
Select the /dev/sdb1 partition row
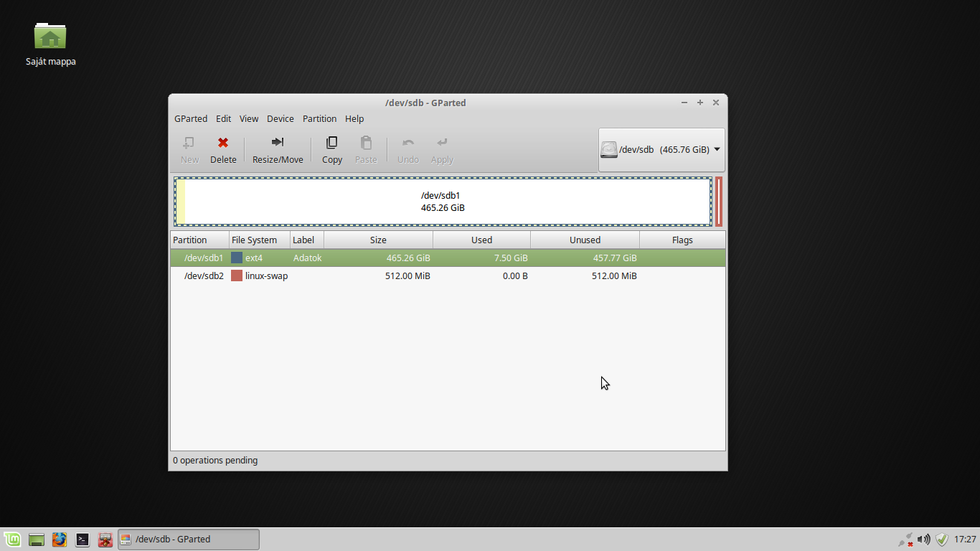(x=448, y=258)
